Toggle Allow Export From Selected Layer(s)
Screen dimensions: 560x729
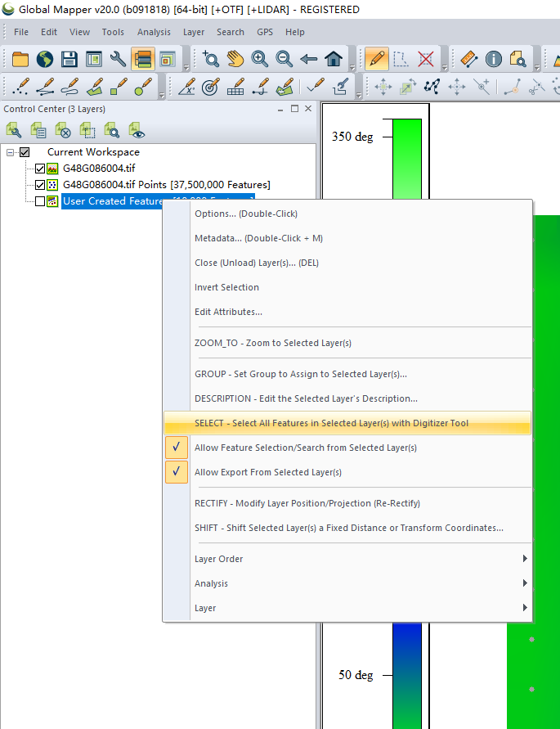tap(347, 472)
